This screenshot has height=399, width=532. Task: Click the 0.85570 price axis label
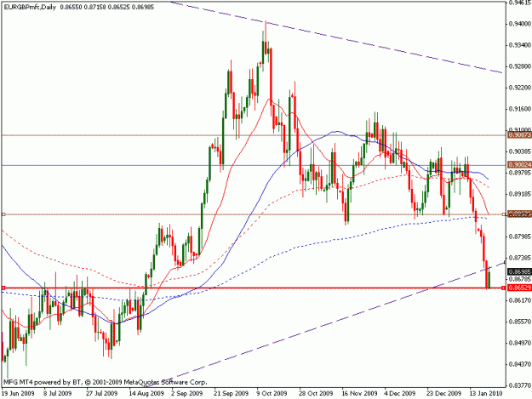click(520, 322)
